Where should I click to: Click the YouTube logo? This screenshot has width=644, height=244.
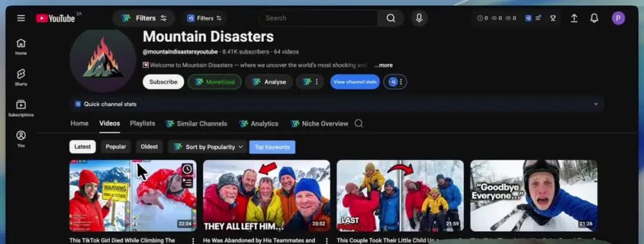55,18
